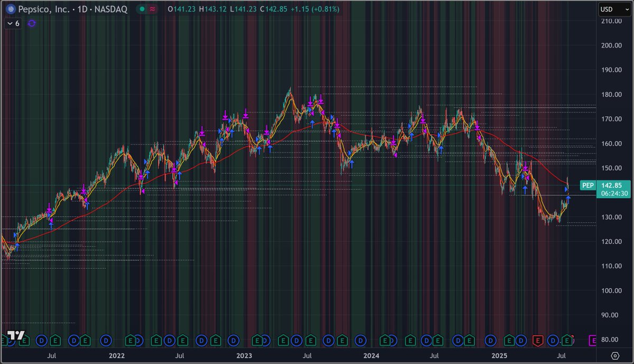
Task: Click the green market-open status dot
Action: point(143,10)
